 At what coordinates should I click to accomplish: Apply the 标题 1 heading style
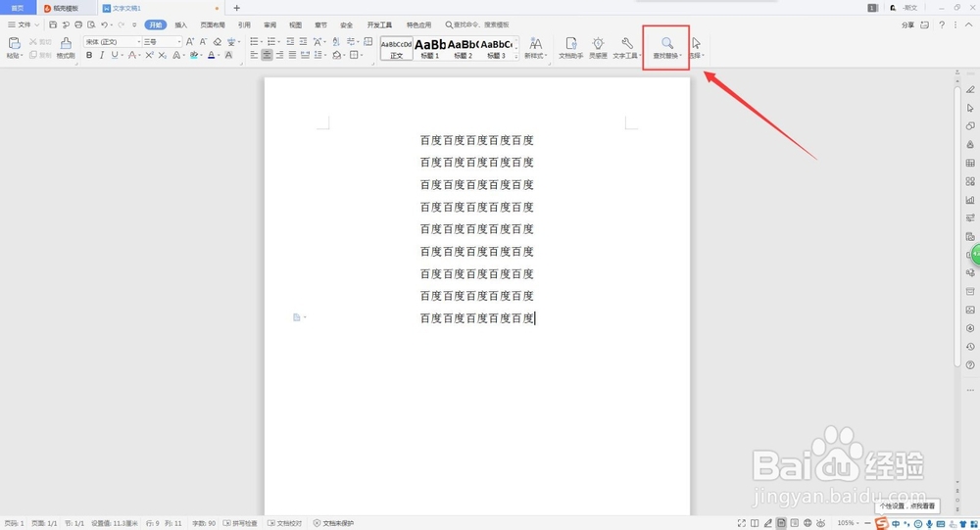429,48
